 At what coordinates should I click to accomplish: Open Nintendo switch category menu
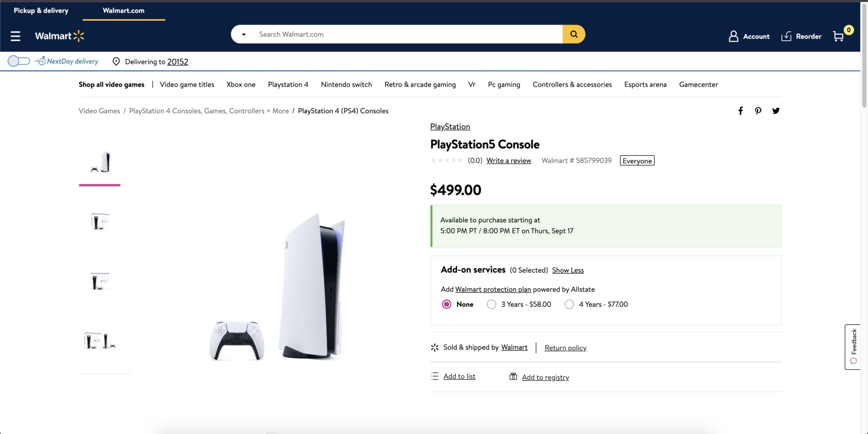pos(346,84)
